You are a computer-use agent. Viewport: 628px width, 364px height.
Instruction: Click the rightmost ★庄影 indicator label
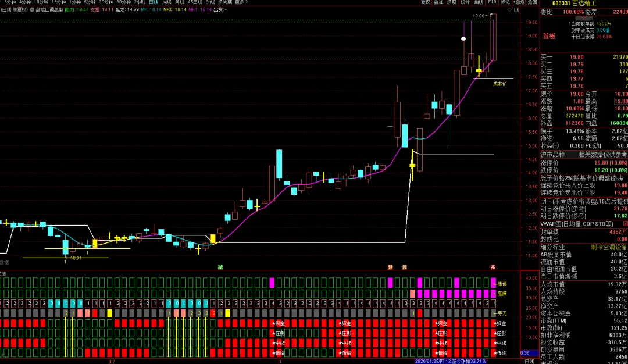500,333
